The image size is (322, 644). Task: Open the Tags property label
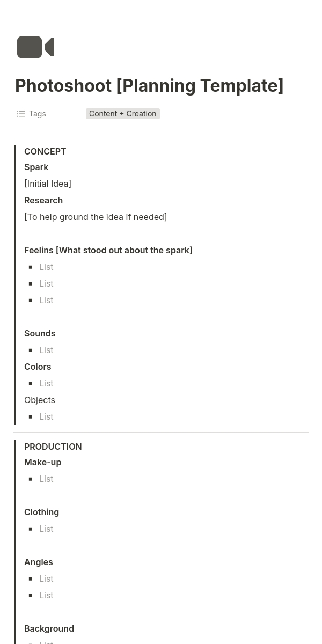tap(38, 114)
